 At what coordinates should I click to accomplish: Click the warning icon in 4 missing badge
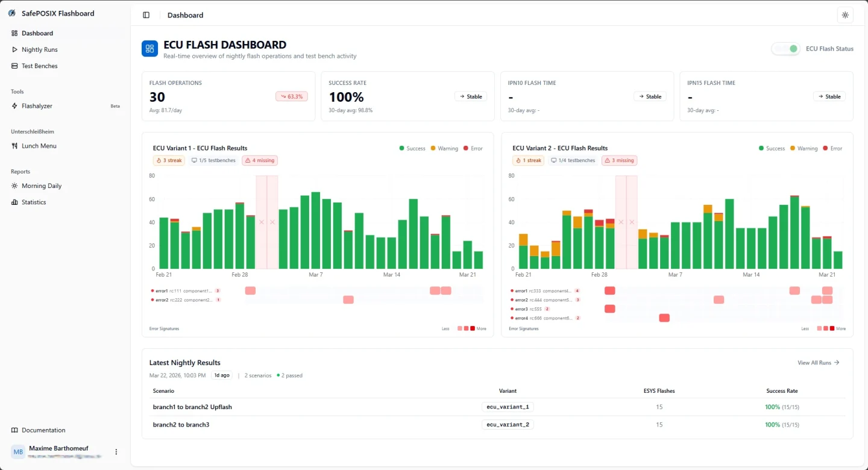tap(248, 161)
